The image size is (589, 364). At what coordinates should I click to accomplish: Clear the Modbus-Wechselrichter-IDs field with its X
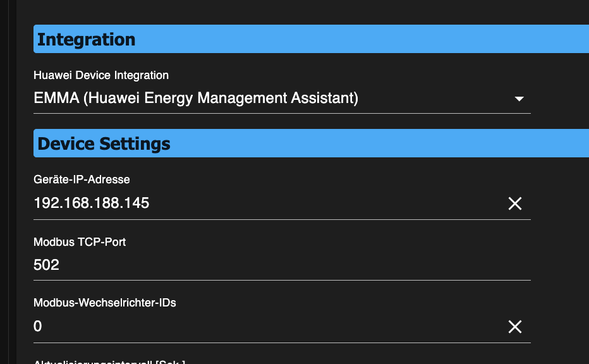click(515, 327)
